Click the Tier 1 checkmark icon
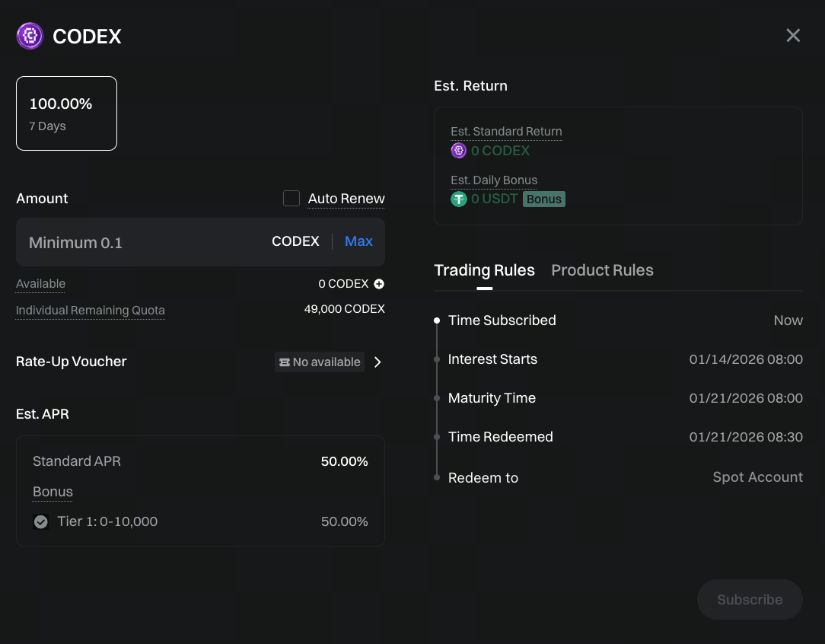 pyautogui.click(x=41, y=522)
